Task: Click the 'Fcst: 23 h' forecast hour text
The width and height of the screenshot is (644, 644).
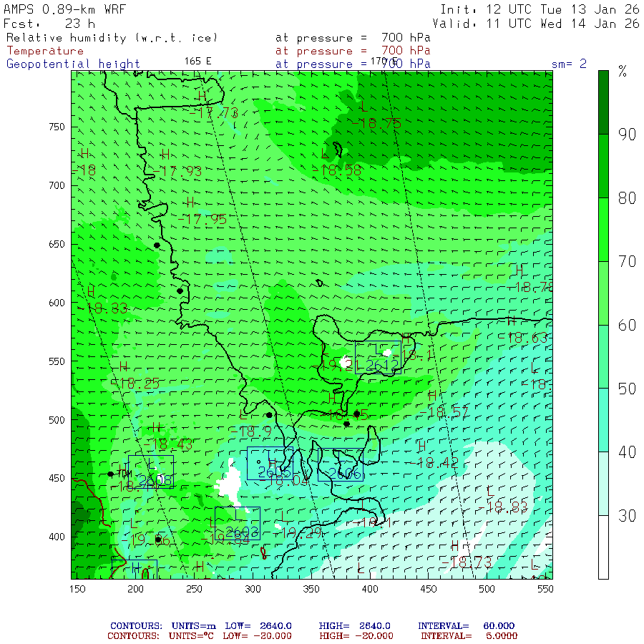Action: click(49, 24)
